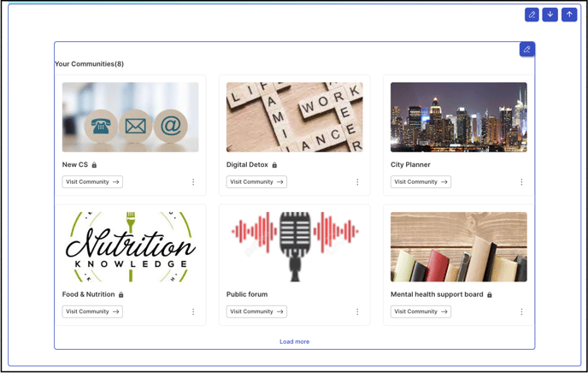Open the three-dot menu for Digital Detox
Screen dimensions: 588x373
click(x=357, y=182)
